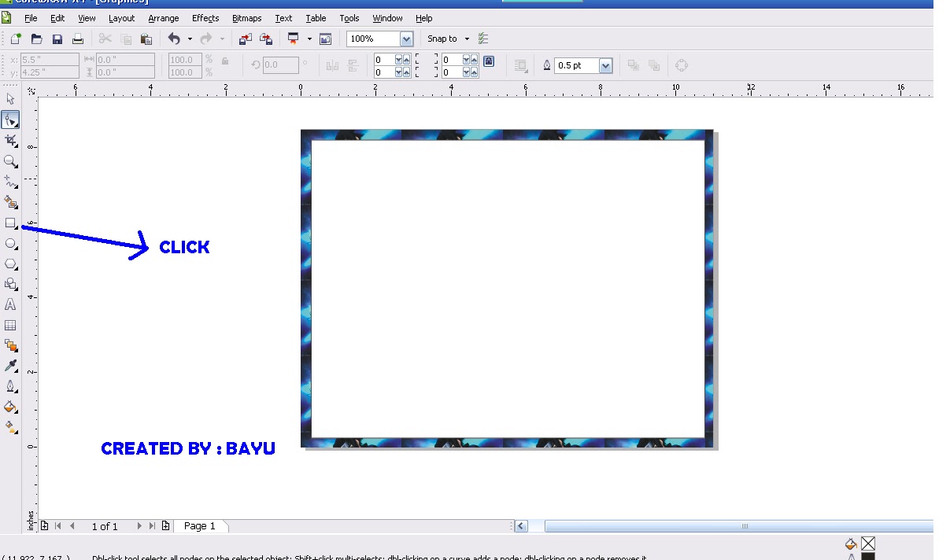The height and width of the screenshot is (560, 950).
Task: Select the Outline pen tool
Action: [x=10, y=386]
